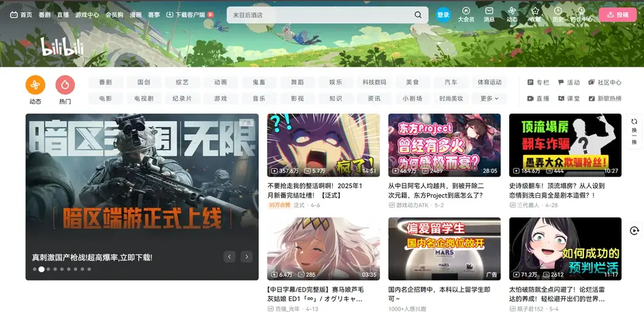Click the red 热门 flame icon

coord(65,85)
